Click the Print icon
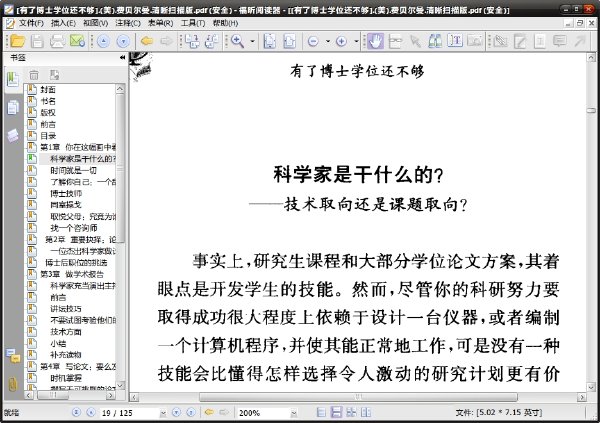 click(x=57, y=41)
